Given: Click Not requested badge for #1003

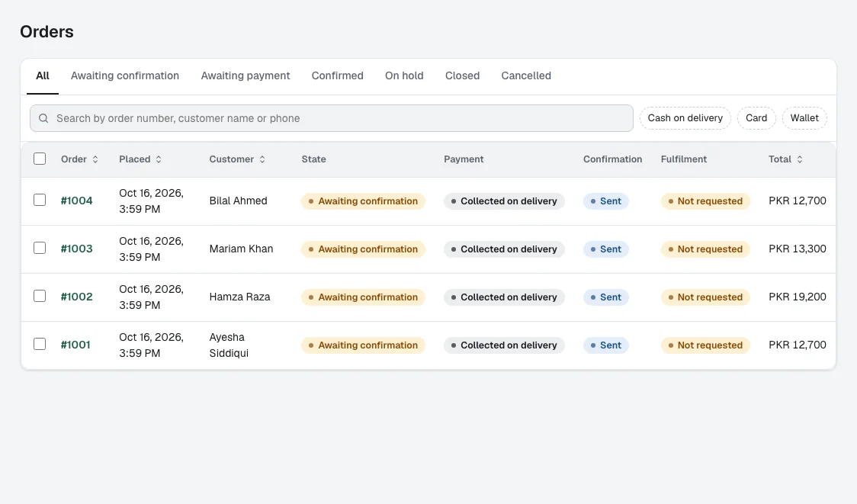Looking at the screenshot, I should pos(705,249).
